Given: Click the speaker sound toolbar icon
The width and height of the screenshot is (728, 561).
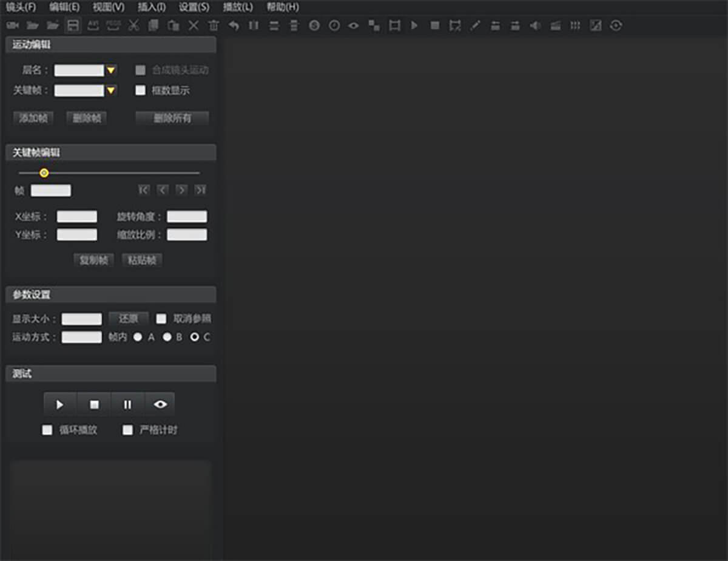Looking at the screenshot, I should (x=535, y=25).
